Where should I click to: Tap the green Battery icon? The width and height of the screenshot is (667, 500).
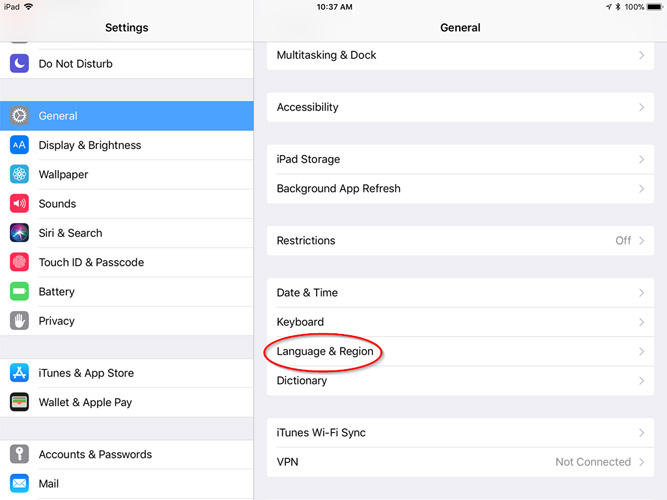click(x=19, y=291)
